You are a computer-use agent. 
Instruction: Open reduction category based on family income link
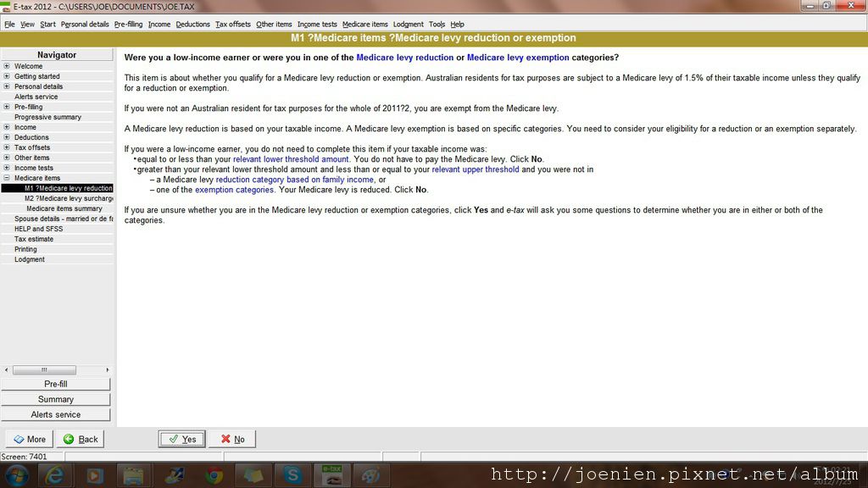pos(295,180)
